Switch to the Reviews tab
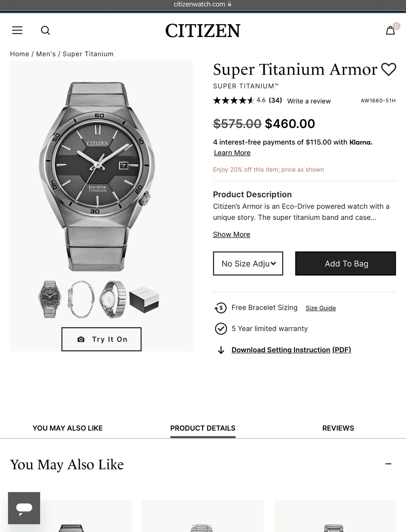406x532 pixels. pyautogui.click(x=338, y=428)
